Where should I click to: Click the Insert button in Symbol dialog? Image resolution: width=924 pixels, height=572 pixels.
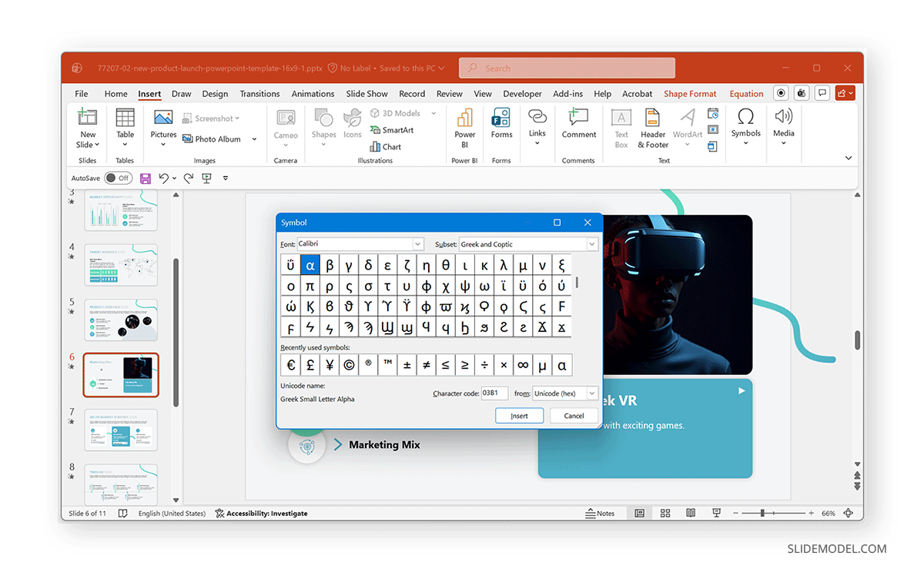click(520, 416)
